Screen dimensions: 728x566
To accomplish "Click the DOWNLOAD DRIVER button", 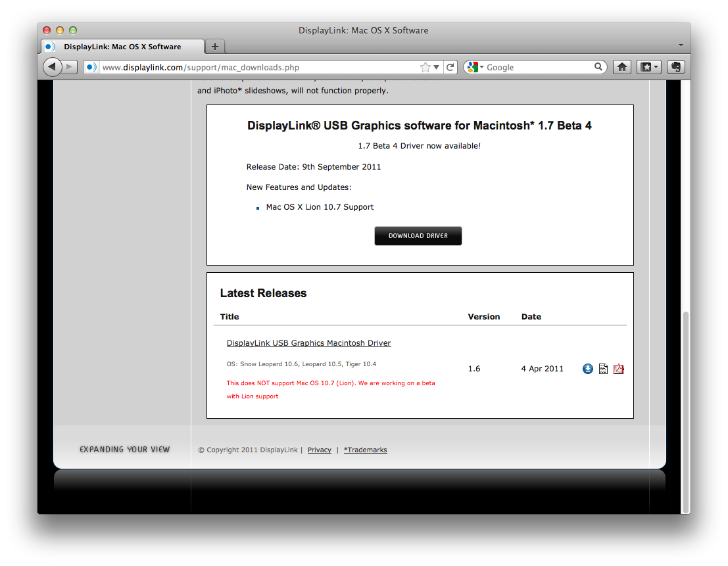I will click(418, 236).
